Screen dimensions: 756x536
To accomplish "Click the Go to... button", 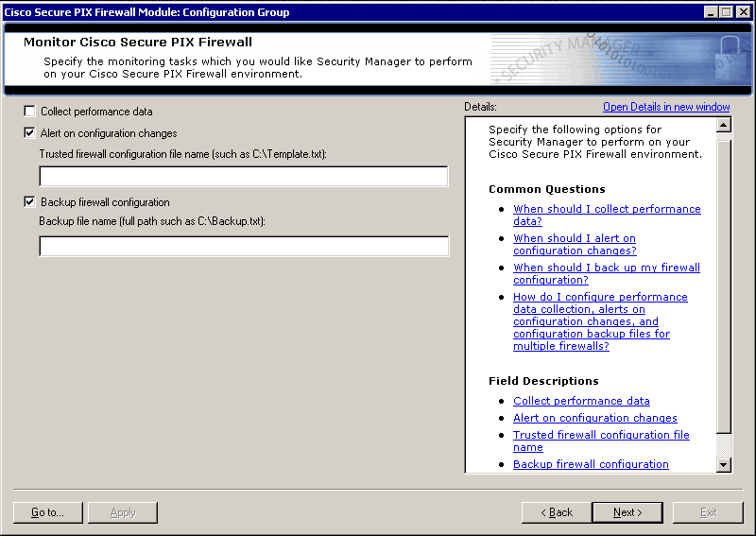I will (x=48, y=512).
